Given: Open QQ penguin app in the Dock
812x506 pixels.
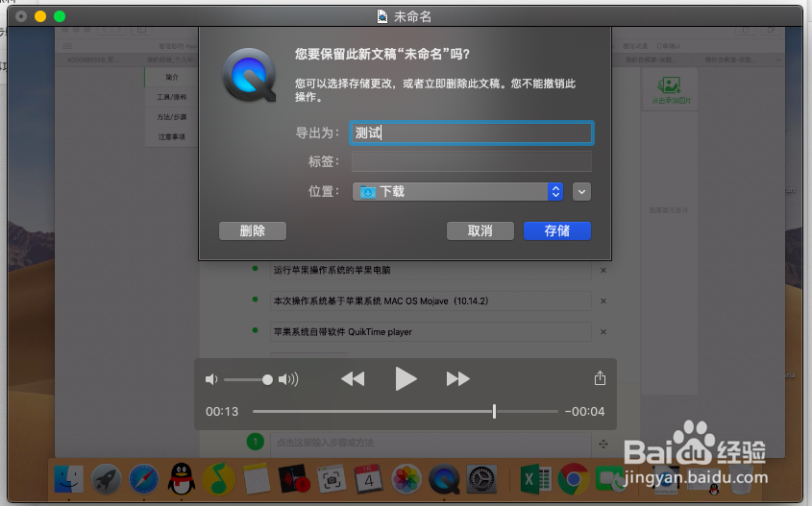Looking at the screenshot, I should 182,478.
